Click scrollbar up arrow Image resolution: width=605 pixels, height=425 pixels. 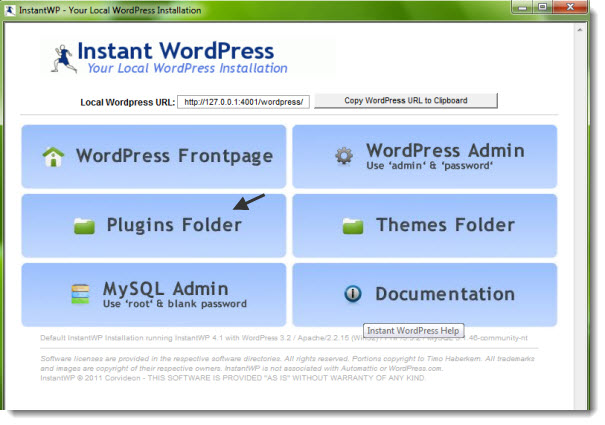click(x=580, y=29)
